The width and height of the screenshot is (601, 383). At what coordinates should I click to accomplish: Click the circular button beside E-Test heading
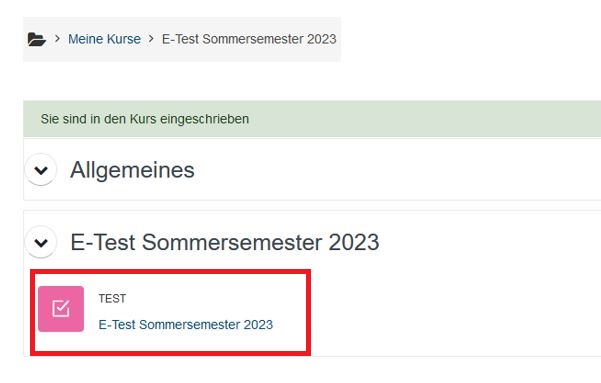[x=41, y=242]
